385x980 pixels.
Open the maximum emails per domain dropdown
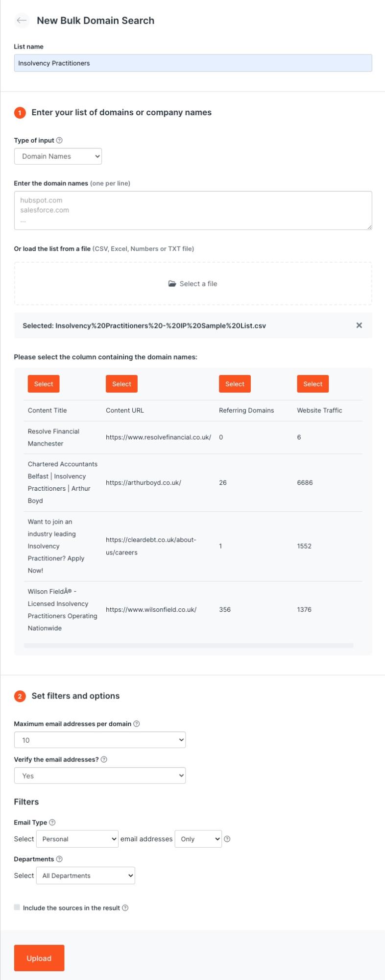tap(100, 739)
